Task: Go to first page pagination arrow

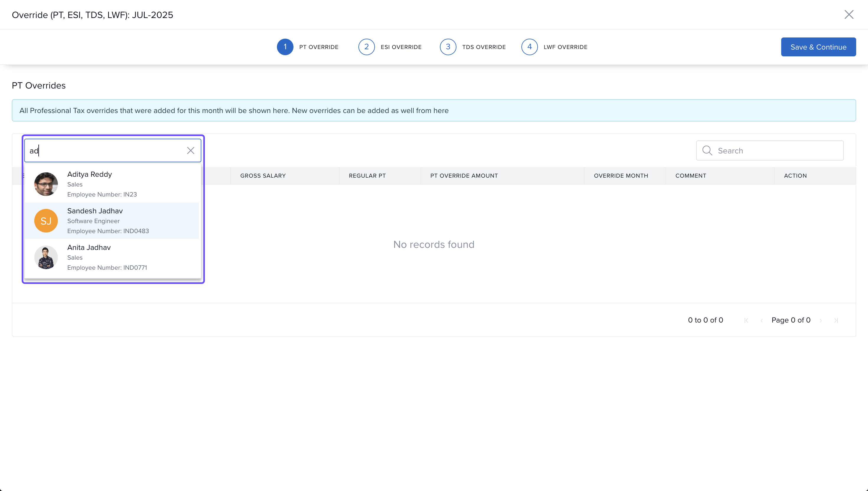Action: coord(746,320)
